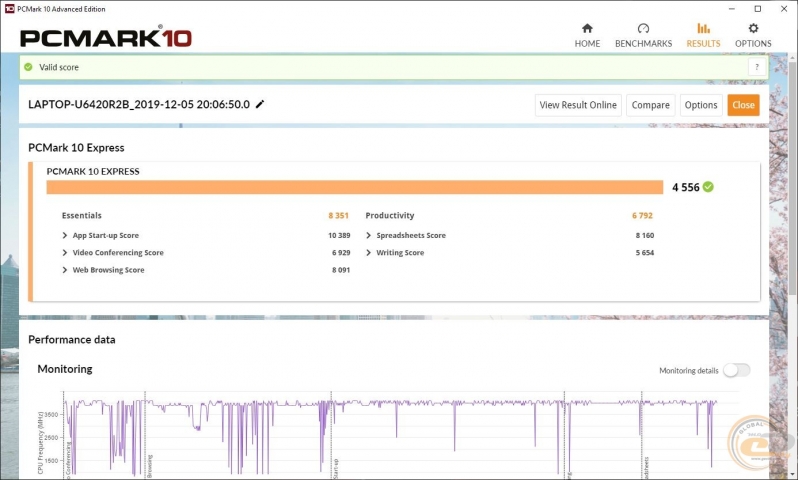This screenshot has height=480, width=798.
Task: Expand Writing Score details
Action: pos(368,252)
